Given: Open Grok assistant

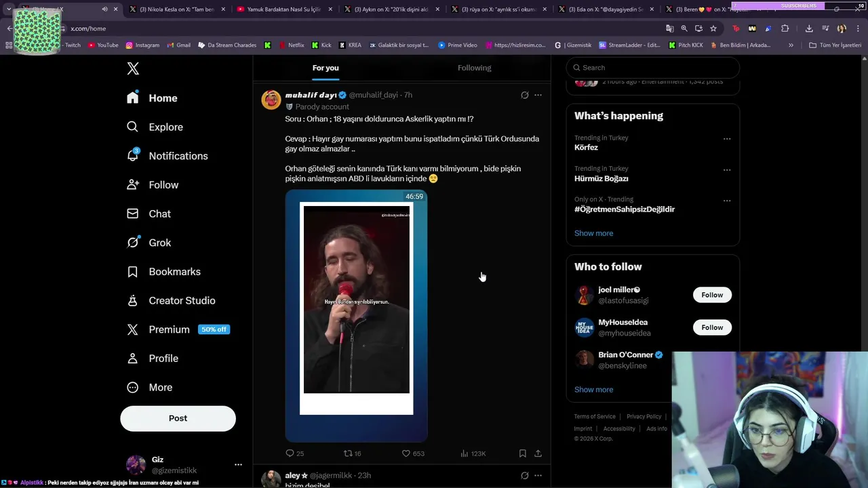Looking at the screenshot, I should [x=149, y=243].
